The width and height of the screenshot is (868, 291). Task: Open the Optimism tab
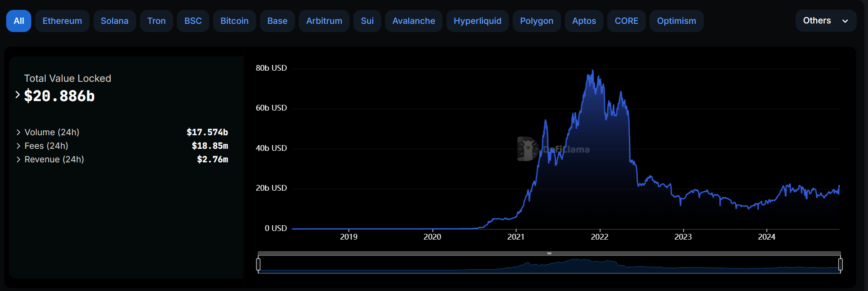point(676,21)
